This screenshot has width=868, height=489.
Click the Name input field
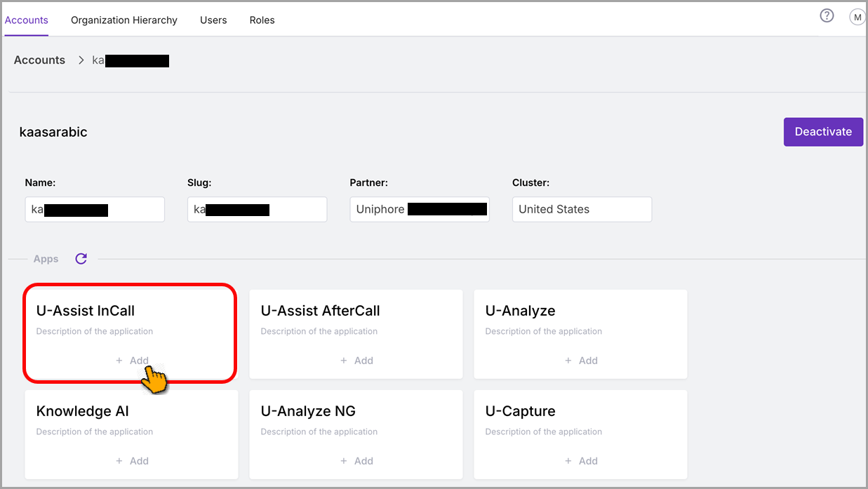point(95,209)
